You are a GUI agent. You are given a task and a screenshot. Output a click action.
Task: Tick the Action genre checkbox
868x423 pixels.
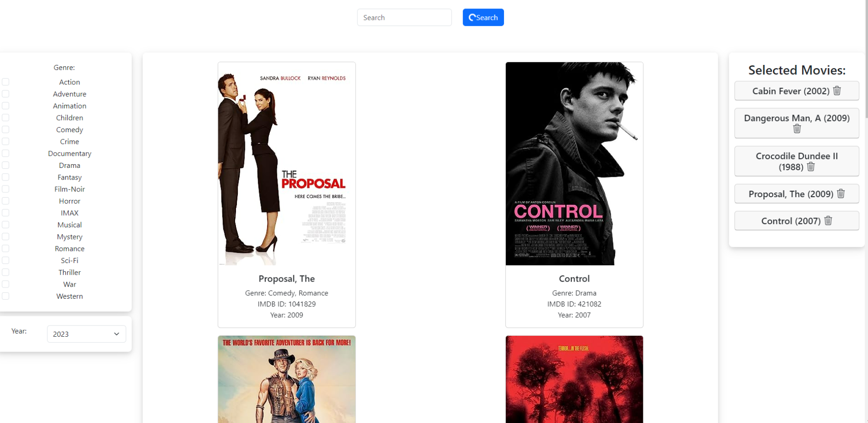pos(6,82)
